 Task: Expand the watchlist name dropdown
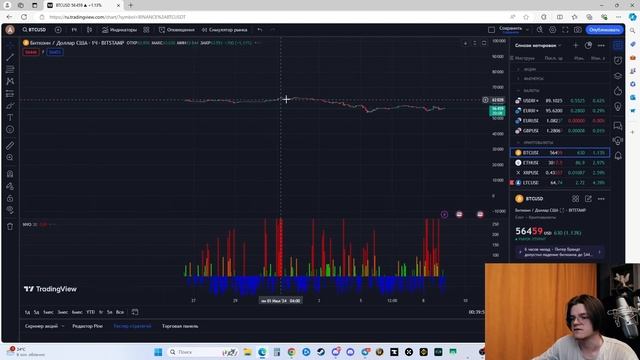coord(538,45)
